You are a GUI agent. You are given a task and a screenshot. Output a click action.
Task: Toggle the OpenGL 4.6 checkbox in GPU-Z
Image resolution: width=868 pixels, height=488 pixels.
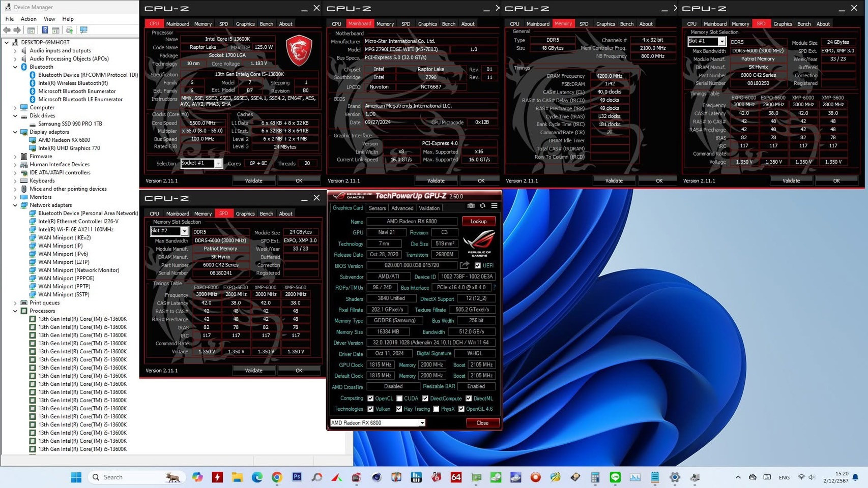(x=461, y=409)
